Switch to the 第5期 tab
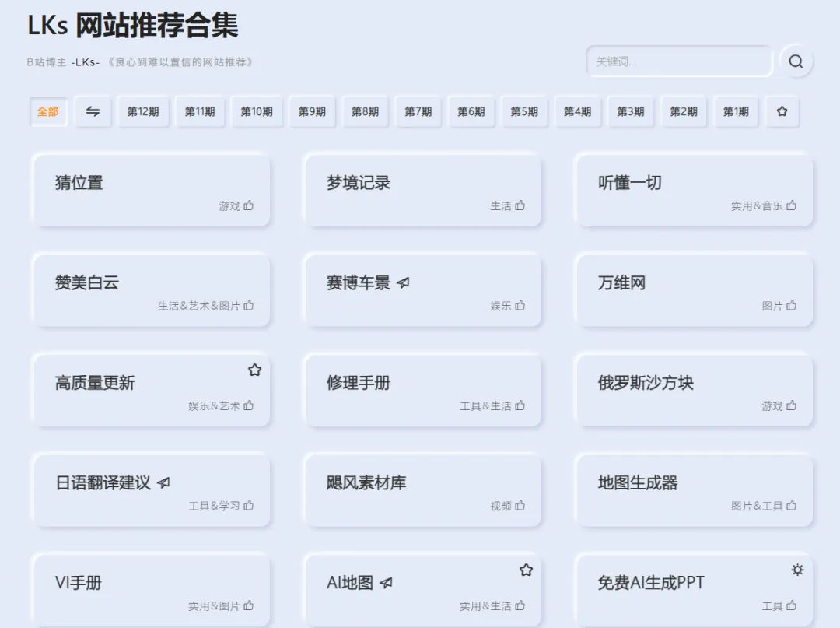Viewport: 840px width, 628px height. point(524,111)
